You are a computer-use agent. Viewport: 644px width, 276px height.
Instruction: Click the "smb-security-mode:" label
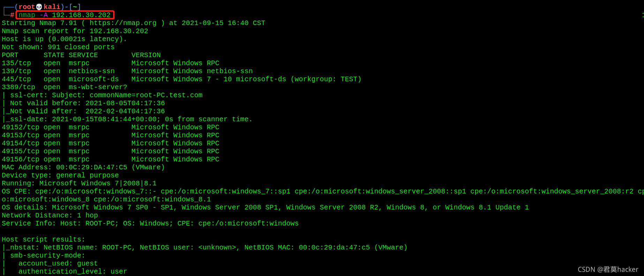(48, 255)
